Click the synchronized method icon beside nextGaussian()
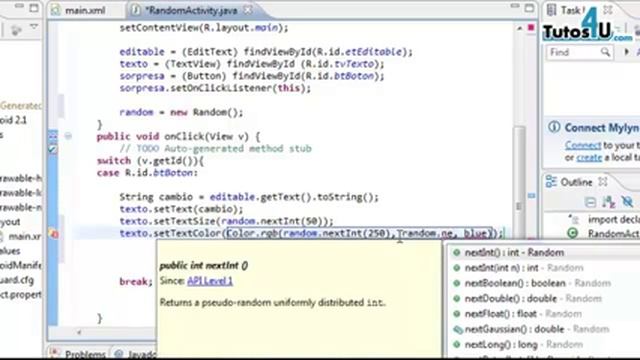 click(458, 329)
